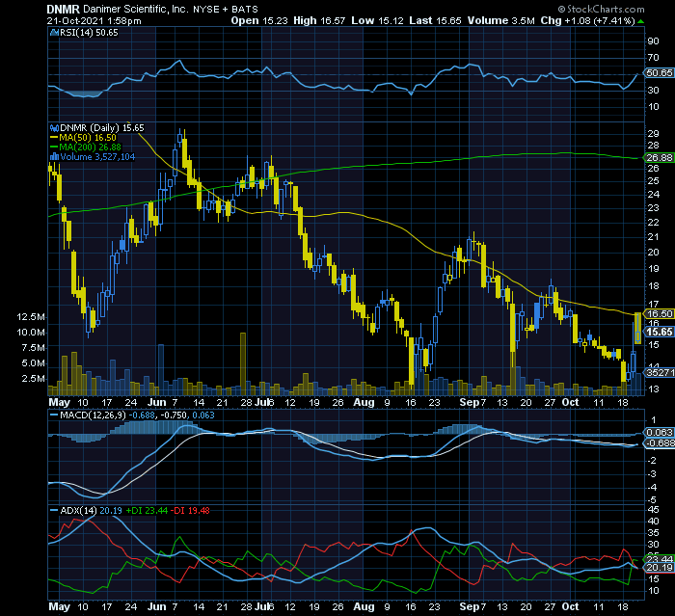Click the Volume 3,527,104 legend label
This screenshot has width=675, height=616.
[97, 157]
